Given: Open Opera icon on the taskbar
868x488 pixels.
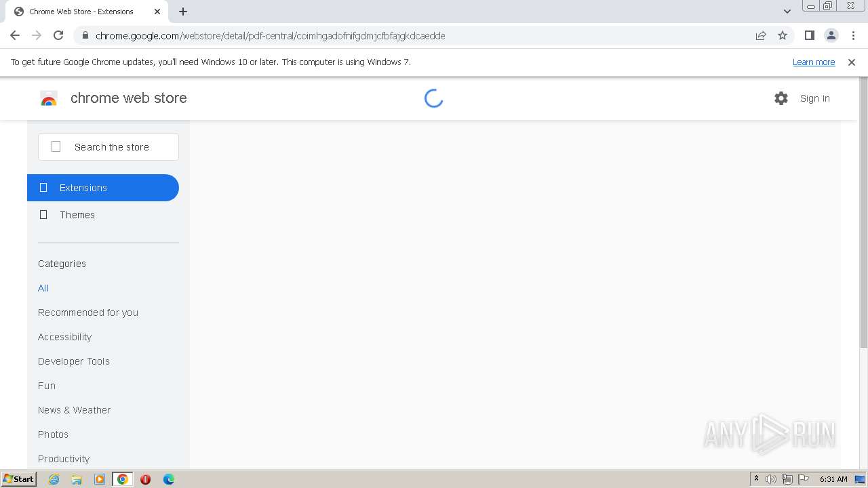Looking at the screenshot, I should pos(145,479).
